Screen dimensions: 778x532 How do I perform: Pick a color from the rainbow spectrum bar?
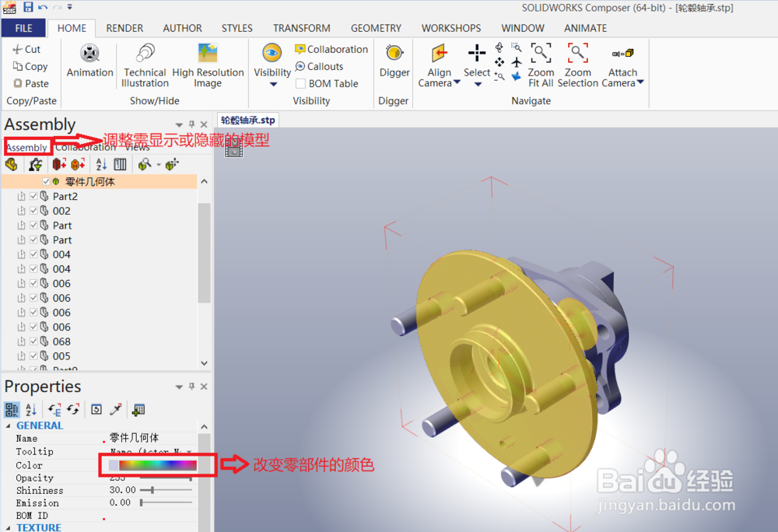point(158,465)
